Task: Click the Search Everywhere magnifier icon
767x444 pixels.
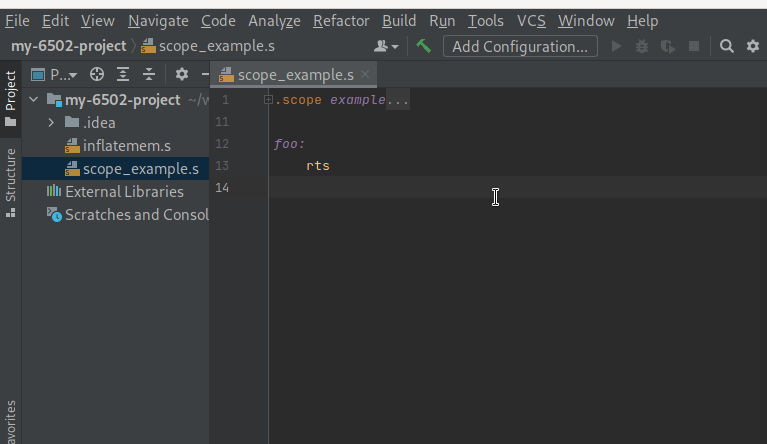Action: 727,46
